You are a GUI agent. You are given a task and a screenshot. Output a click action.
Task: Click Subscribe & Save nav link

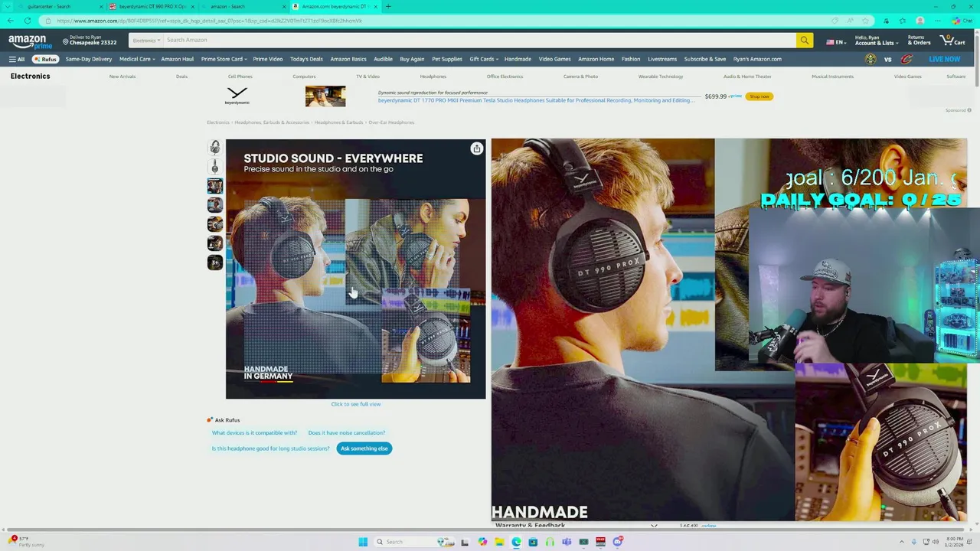704,59
